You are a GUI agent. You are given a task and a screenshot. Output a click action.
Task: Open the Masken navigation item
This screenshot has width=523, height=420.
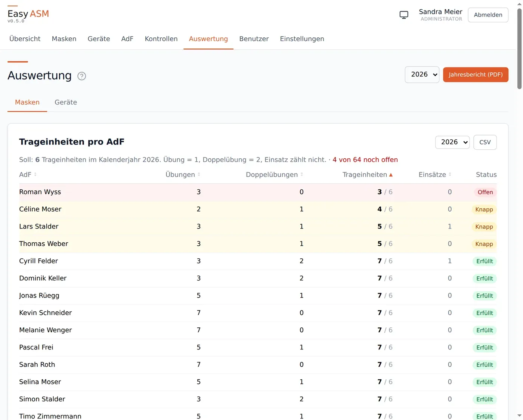pyautogui.click(x=64, y=39)
